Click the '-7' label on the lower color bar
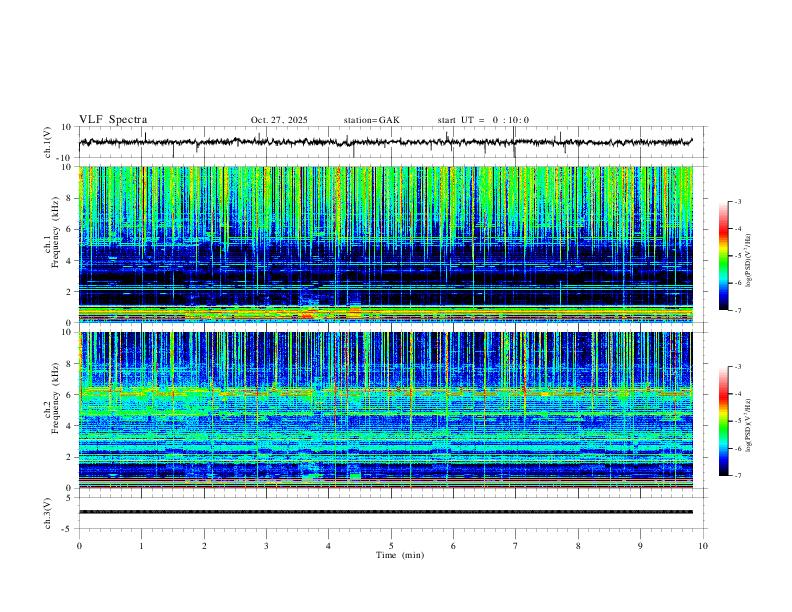792x612 pixels. coord(737,476)
